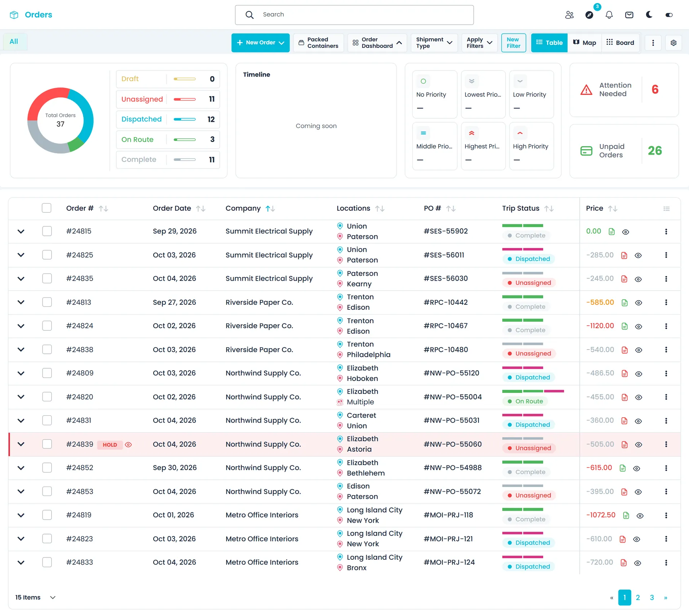The width and height of the screenshot is (689, 616).
Task: Click the Attention Needed warning icon
Action: [x=586, y=90]
